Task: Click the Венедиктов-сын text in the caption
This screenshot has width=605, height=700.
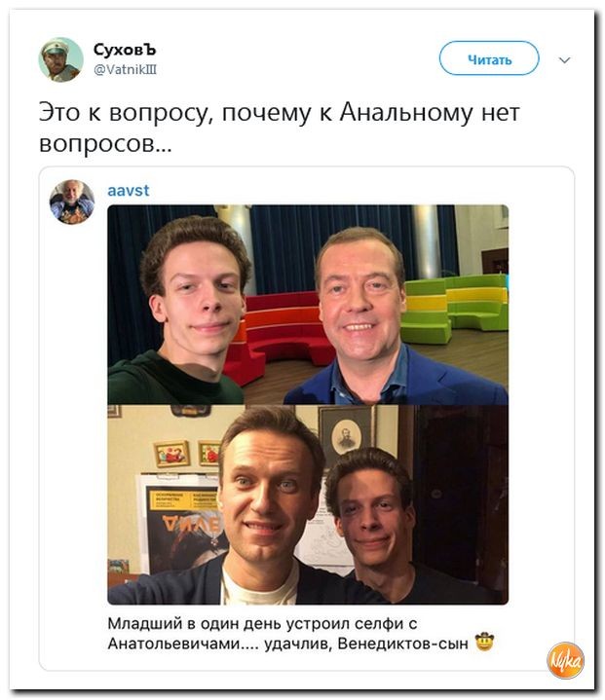Action: (403, 644)
